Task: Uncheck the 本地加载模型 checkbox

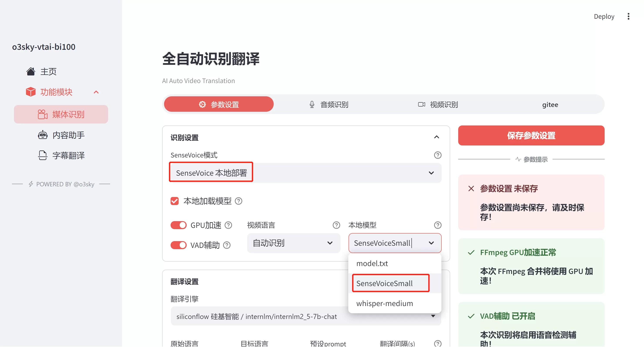Action: point(174,201)
